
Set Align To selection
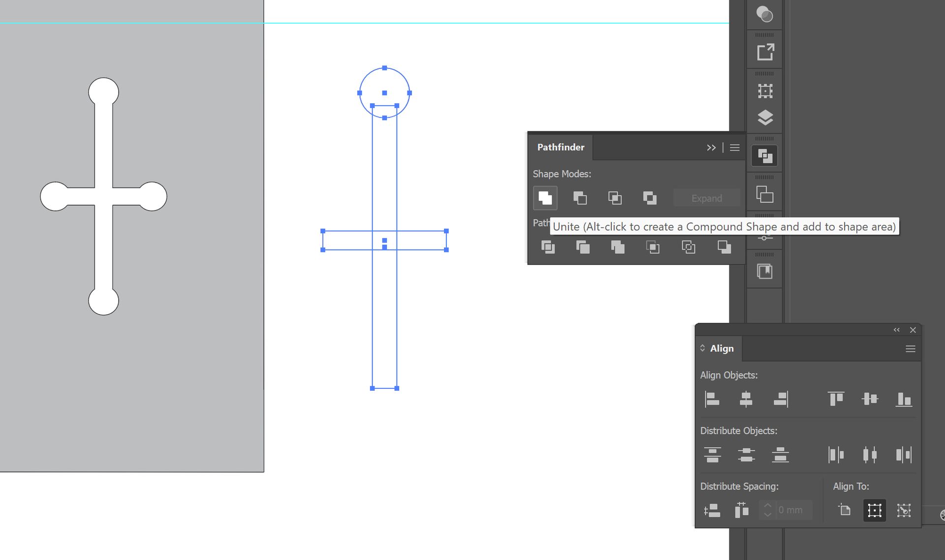(874, 510)
